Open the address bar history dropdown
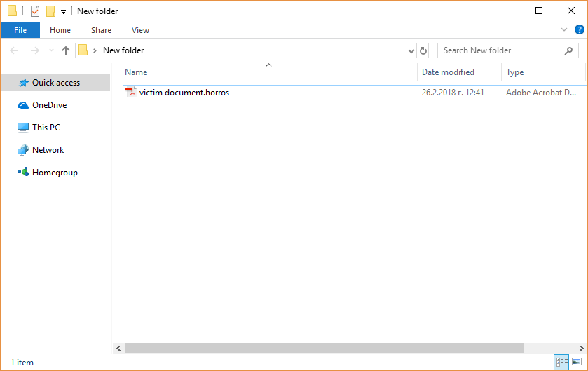This screenshot has width=588, height=371. point(411,50)
